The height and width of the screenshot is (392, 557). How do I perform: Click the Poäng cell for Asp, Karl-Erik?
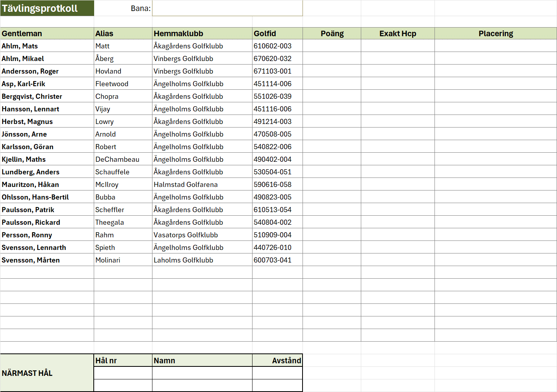pyautogui.click(x=332, y=84)
